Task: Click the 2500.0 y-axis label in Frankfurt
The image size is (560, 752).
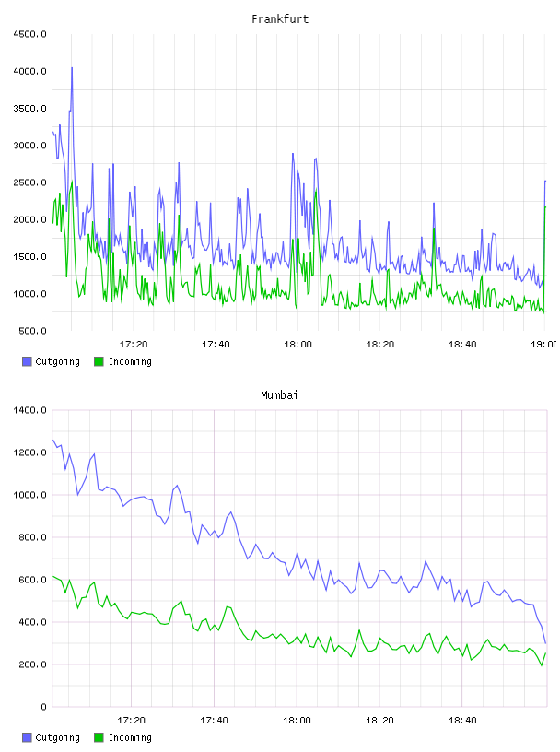Action: pyautogui.click(x=30, y=182)
